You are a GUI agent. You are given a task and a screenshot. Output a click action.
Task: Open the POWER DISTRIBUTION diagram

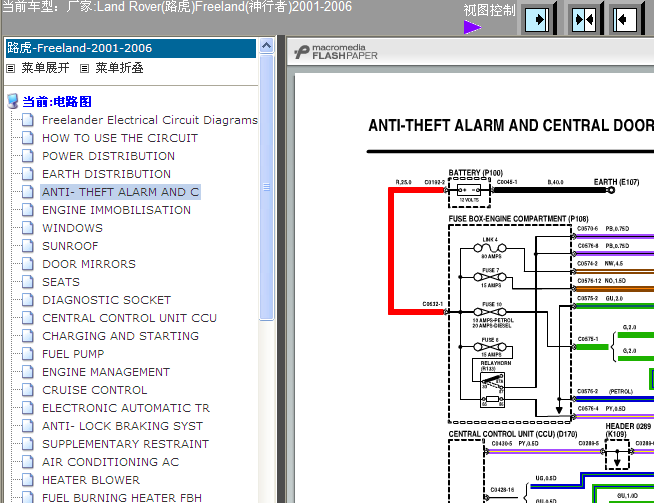tap(108, 156)
